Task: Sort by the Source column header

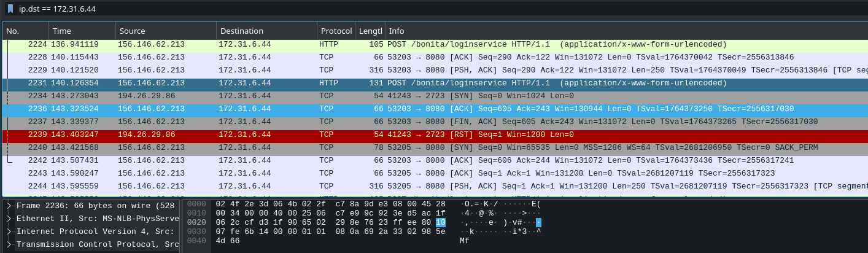Action: click(x=166, y=31)
